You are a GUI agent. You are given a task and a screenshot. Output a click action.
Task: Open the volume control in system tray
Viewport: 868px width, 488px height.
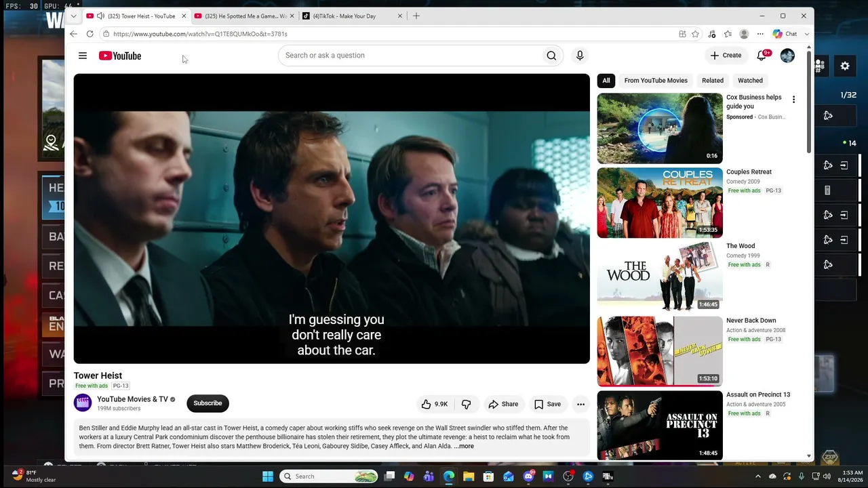(827, 476)
